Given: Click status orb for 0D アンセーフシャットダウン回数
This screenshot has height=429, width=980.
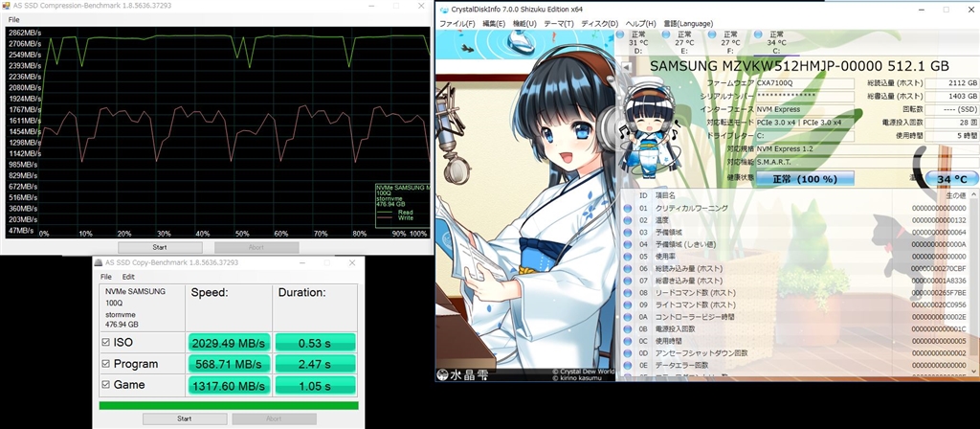Looking at the screenshot, I should point(628,353).
